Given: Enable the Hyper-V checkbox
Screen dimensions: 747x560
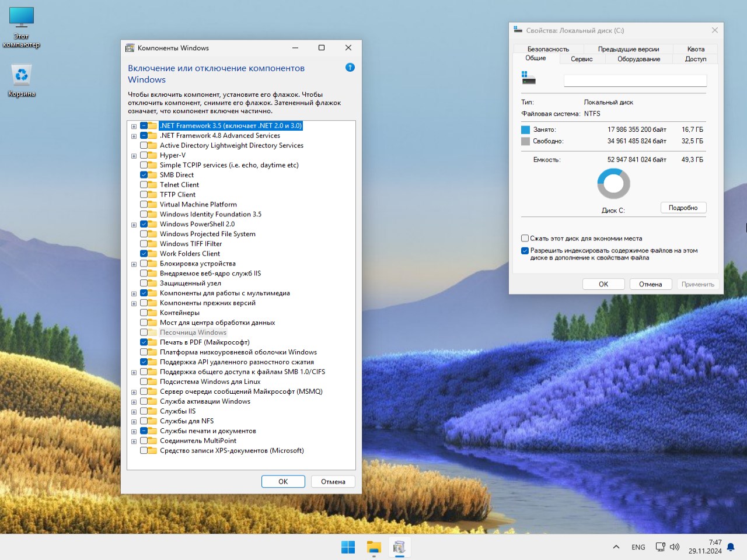Looking at the screenshot, I should 144,156.
